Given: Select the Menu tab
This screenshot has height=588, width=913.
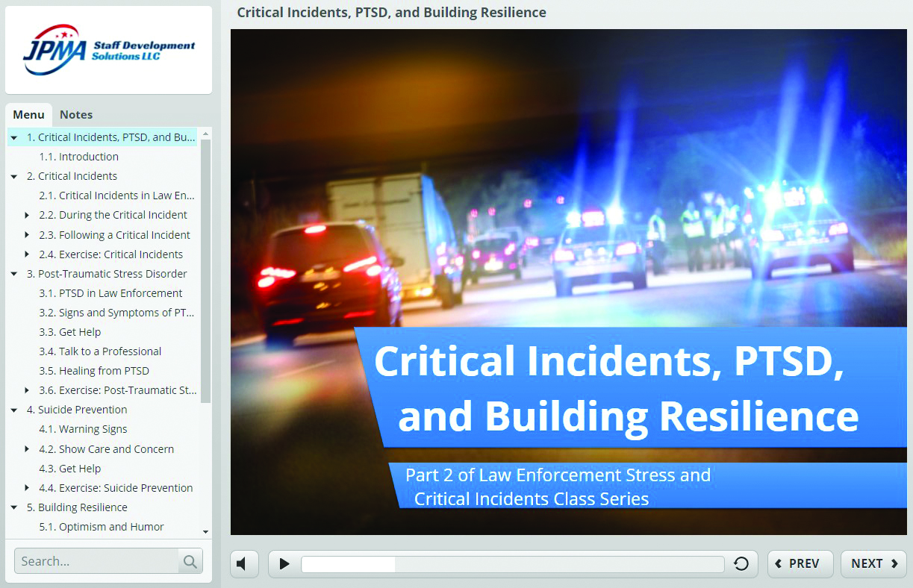Looking at the screenshot, I should 28,115.
